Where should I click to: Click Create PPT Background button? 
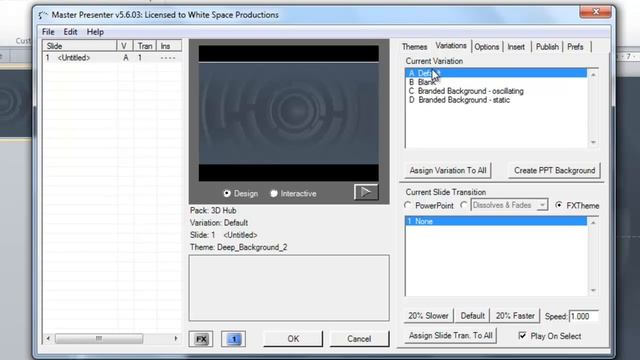554,170
